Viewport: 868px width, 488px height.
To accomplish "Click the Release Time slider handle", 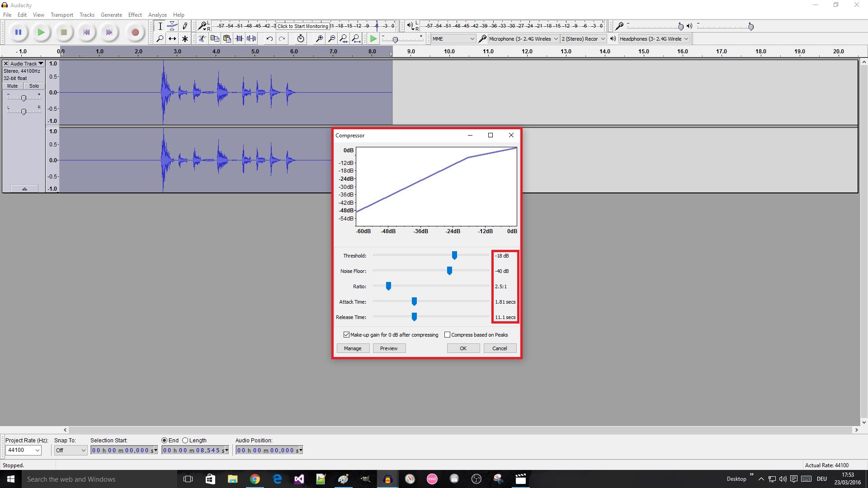I will click(414, 317).
